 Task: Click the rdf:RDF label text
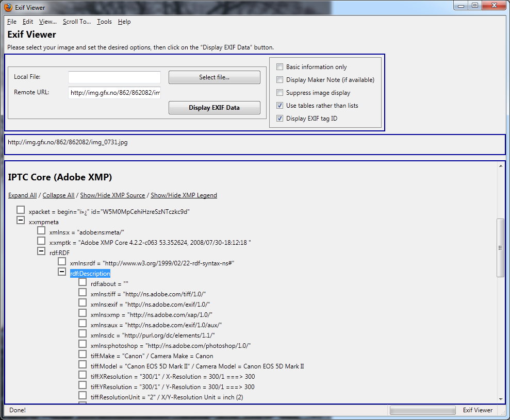[x=59, y=253]
